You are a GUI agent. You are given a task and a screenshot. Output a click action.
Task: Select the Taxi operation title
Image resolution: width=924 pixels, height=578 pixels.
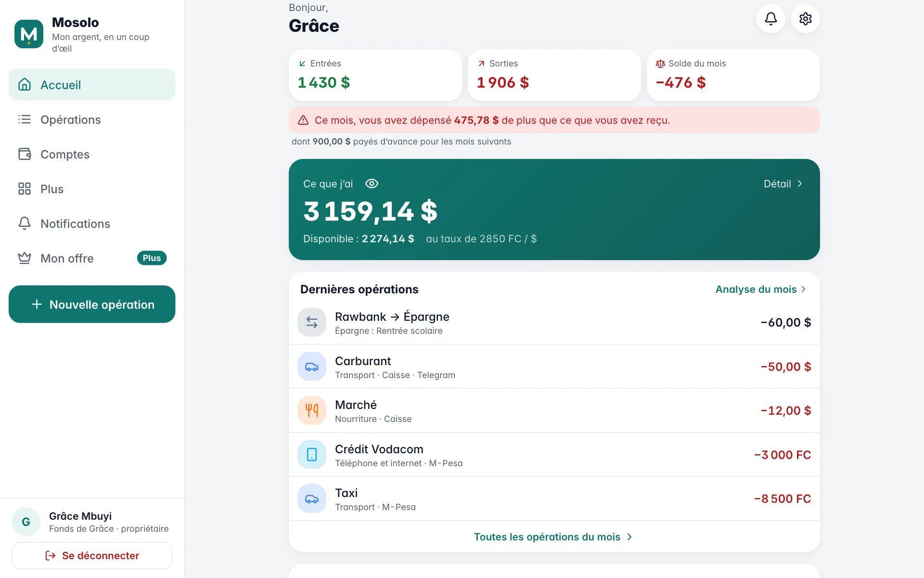pos(346,493)
